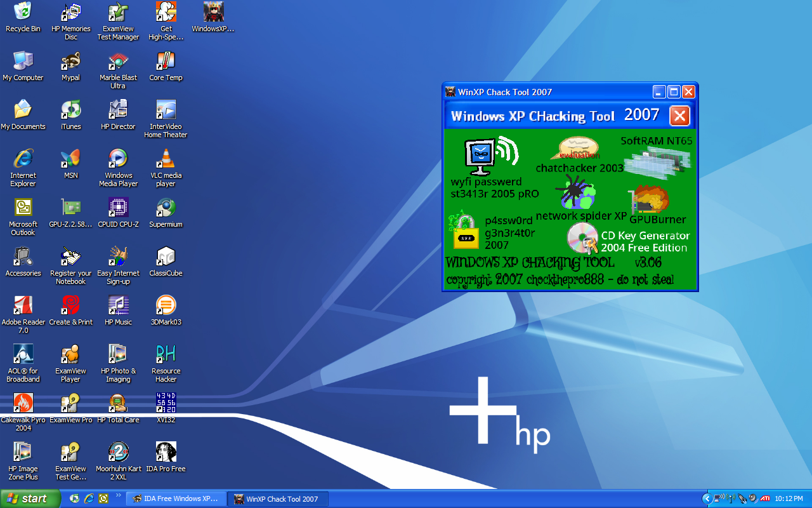
Task: Select the CPUID CPU-Z desktop shortcut
Action: 118,207
